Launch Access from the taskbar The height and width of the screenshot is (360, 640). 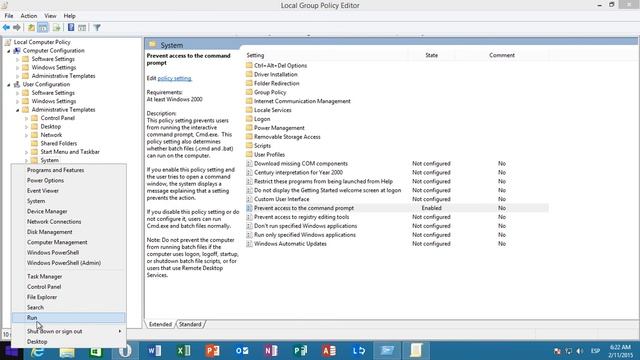tap(329, 351)
